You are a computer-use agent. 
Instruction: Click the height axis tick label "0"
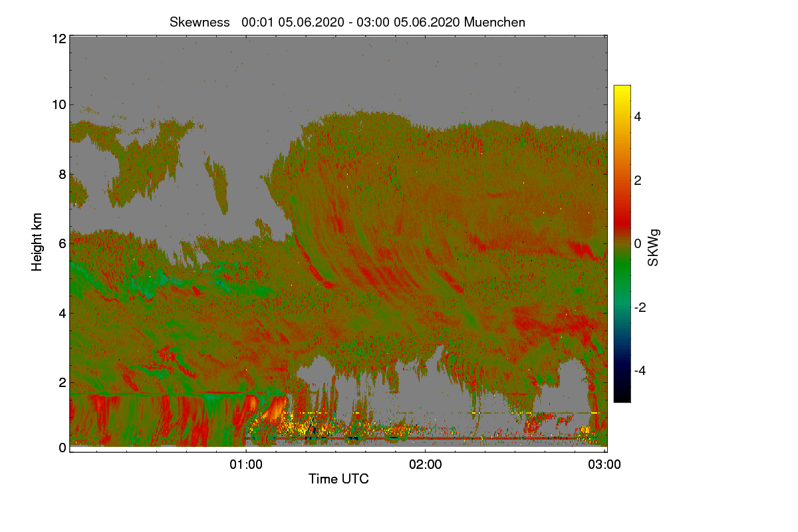click(62, 448)
